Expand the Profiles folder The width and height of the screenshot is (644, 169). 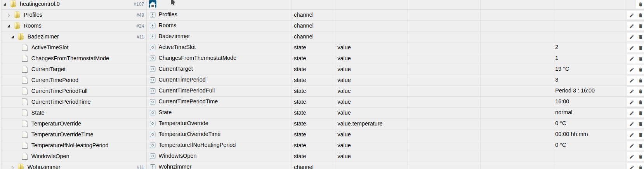click(9, 15)
